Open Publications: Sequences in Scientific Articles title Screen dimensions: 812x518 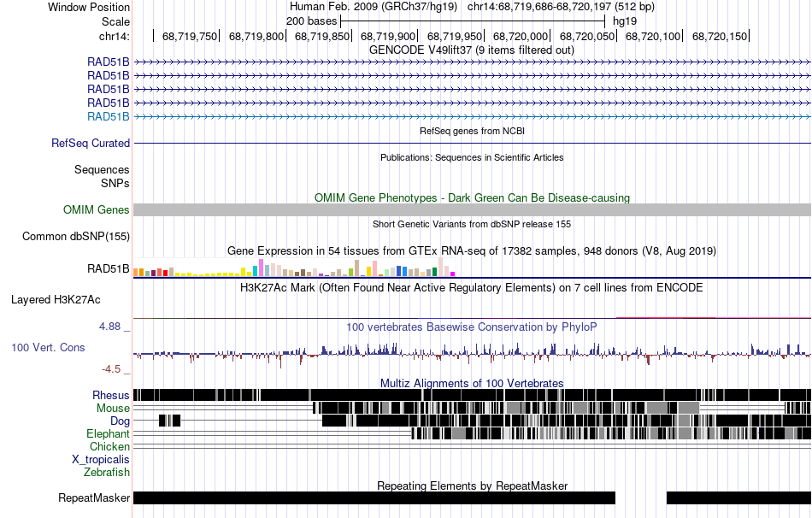click(x=472, y=157)
